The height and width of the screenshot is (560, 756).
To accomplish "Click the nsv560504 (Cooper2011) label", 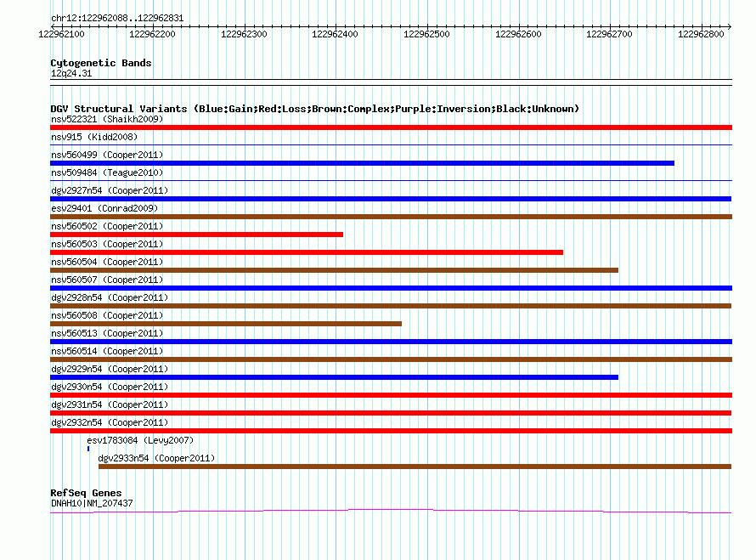I will pyautogui.click(x=107, y=262).
